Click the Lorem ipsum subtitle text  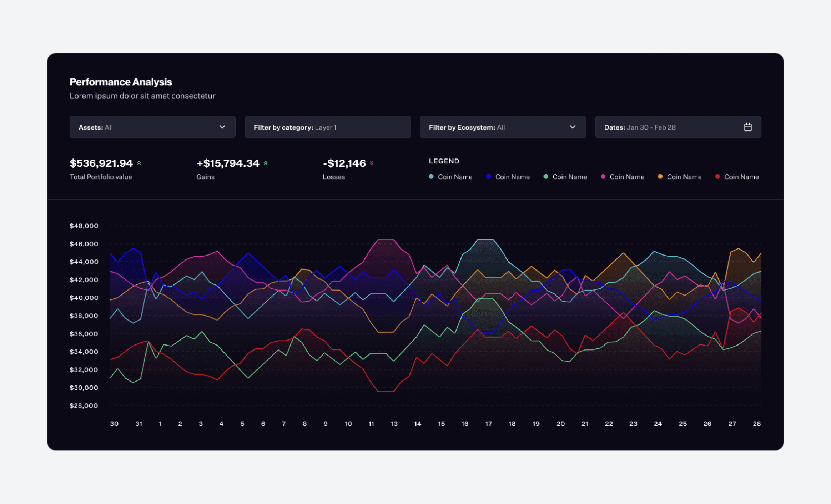pyautogui.click(x=142, y=96)
